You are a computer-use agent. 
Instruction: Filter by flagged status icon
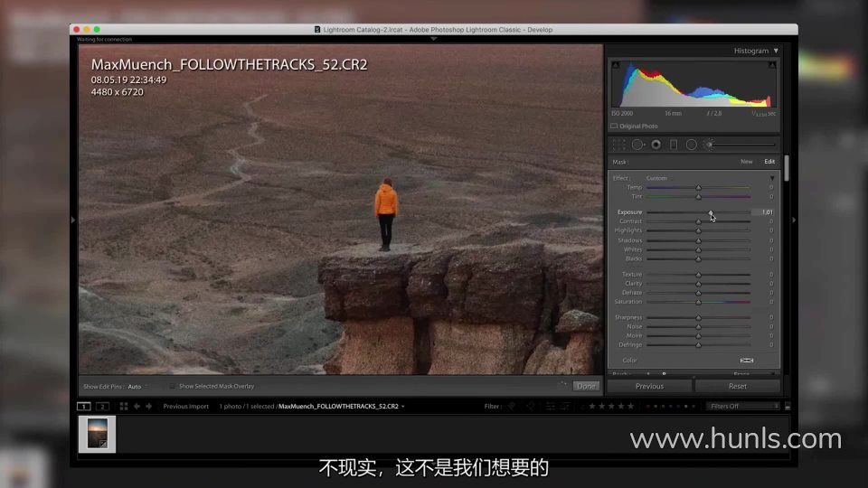click(x=512, y=406)
